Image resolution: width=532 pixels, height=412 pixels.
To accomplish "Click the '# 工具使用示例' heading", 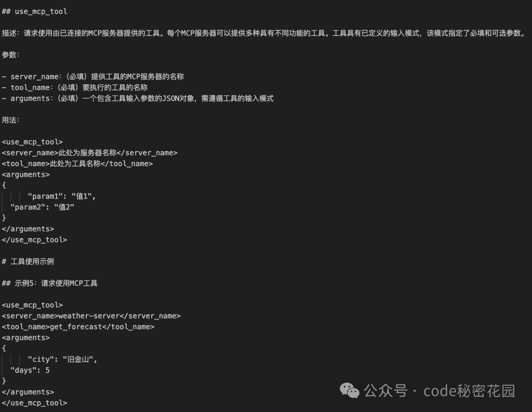I will click(28, 261).
